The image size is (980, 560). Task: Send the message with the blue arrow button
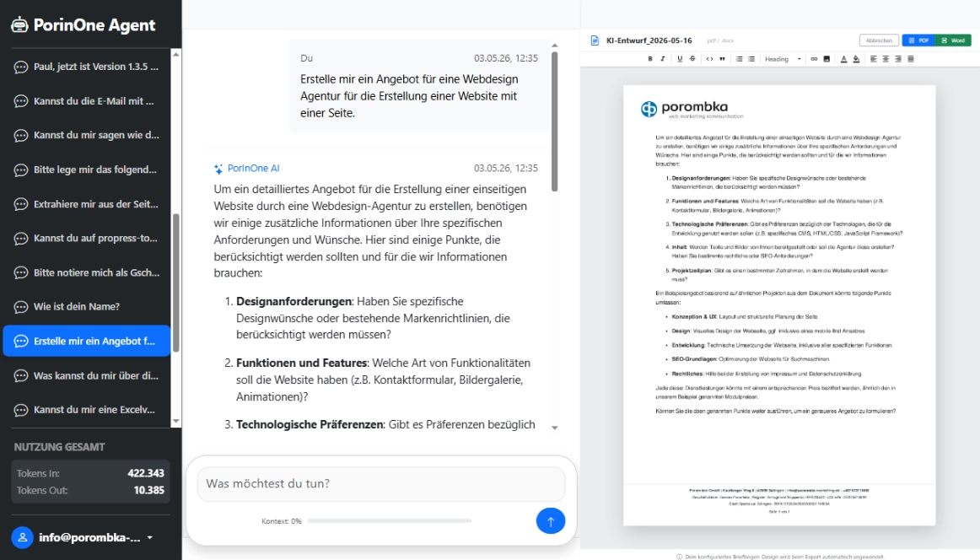(x=551, y=520)
